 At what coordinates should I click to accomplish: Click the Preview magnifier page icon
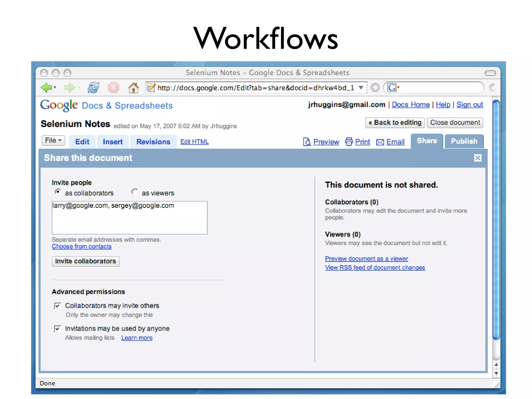pyautogui.click(x=307, y=142)
